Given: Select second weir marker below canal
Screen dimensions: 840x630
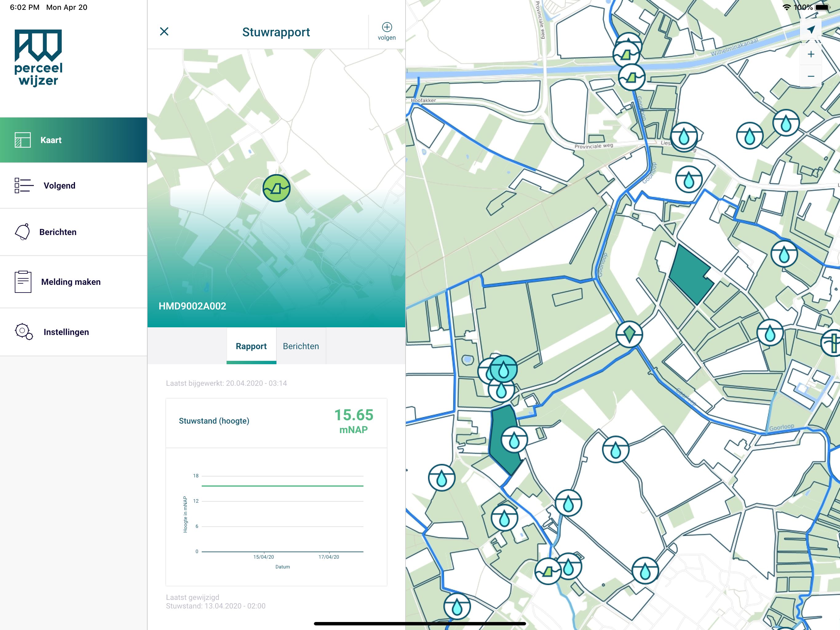Looking at the screenshot, I should click(632, 77).
